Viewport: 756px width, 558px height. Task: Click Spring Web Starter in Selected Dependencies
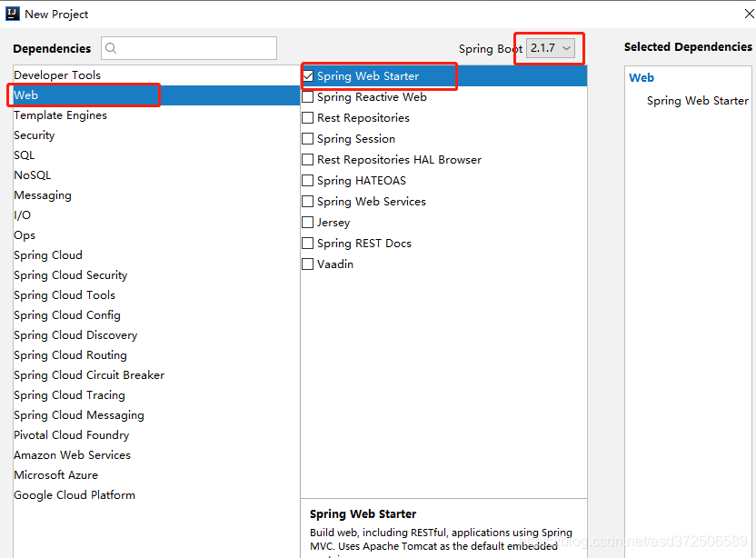(x=697, y=101)
